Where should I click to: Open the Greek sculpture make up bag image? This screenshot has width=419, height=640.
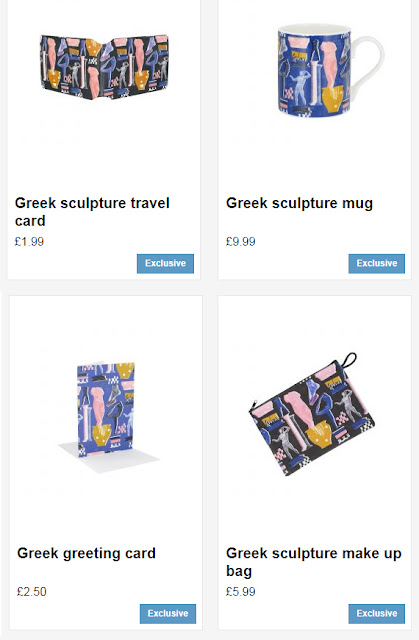[311, 414]
